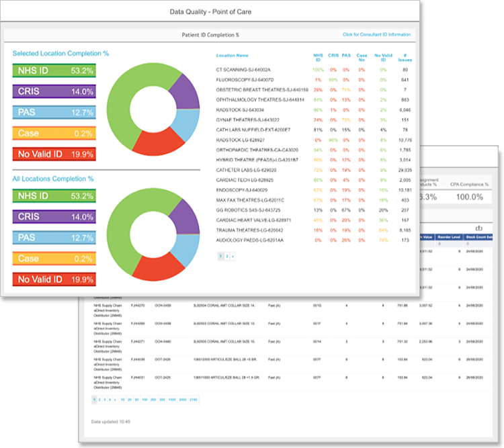This screenshot has width=504, height=448.
Task: Click page 1 in location table pagination
Action: [221, 256]
